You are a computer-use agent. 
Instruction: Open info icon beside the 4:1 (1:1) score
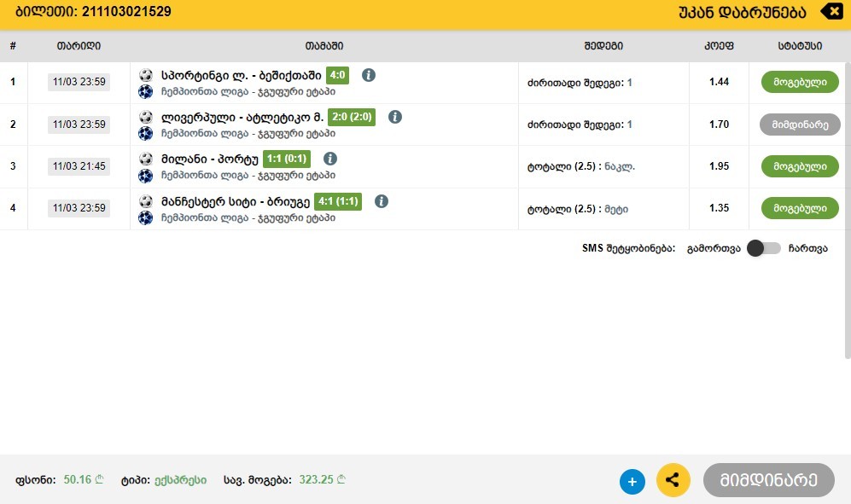point(382,201)
